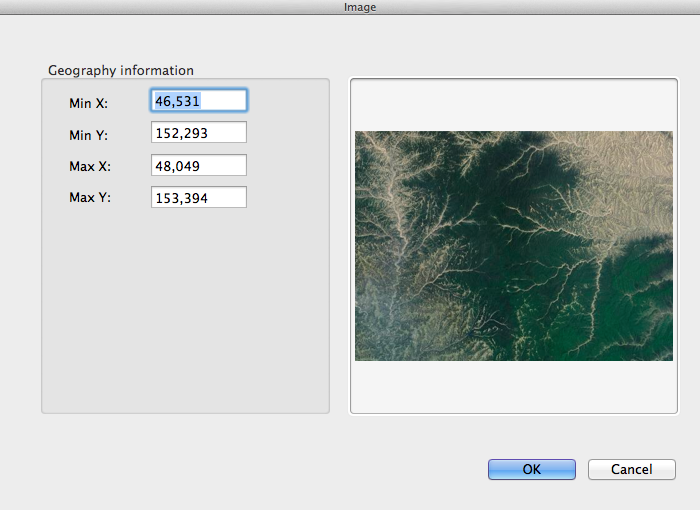This screenshot has height=510, width=700.
Task: Click the 'Geography information' group heading
Action: pyautogui.click(x=121, y=71)
